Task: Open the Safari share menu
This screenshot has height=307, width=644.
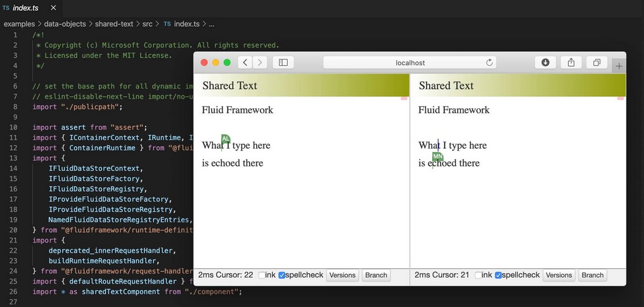Action: point(571,62)
